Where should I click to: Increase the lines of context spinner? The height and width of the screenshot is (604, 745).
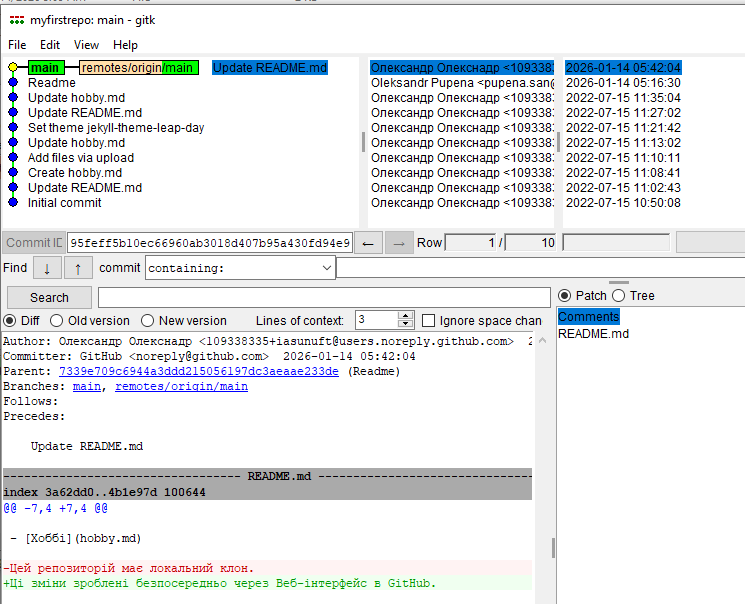[x=405, y=317]
